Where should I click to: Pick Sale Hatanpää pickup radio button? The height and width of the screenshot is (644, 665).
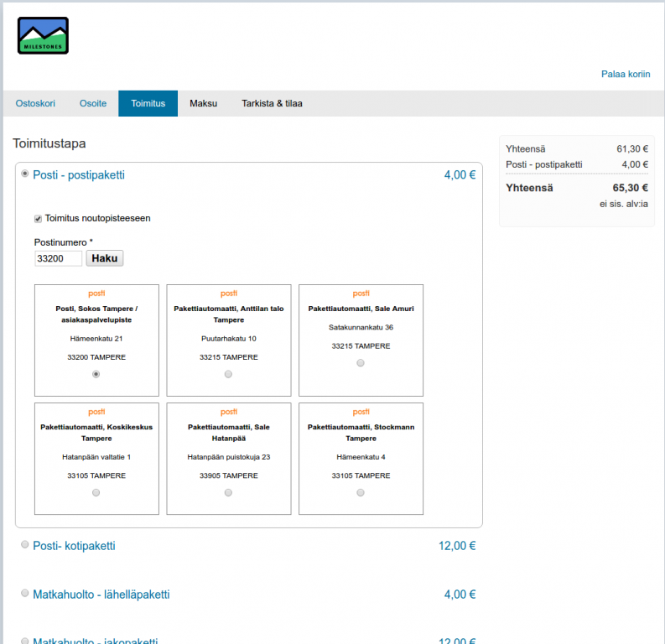(228, 493)
